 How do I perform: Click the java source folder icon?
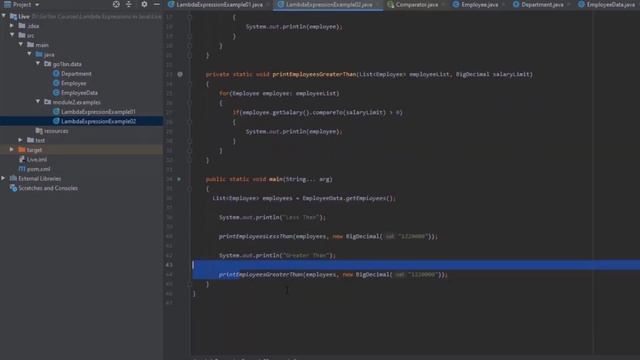coord(39,54)
